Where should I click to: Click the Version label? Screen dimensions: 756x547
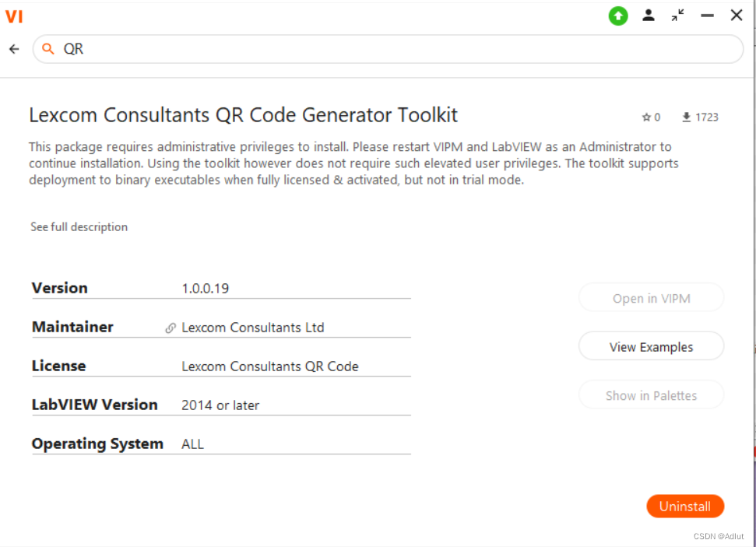pos(60,288)
